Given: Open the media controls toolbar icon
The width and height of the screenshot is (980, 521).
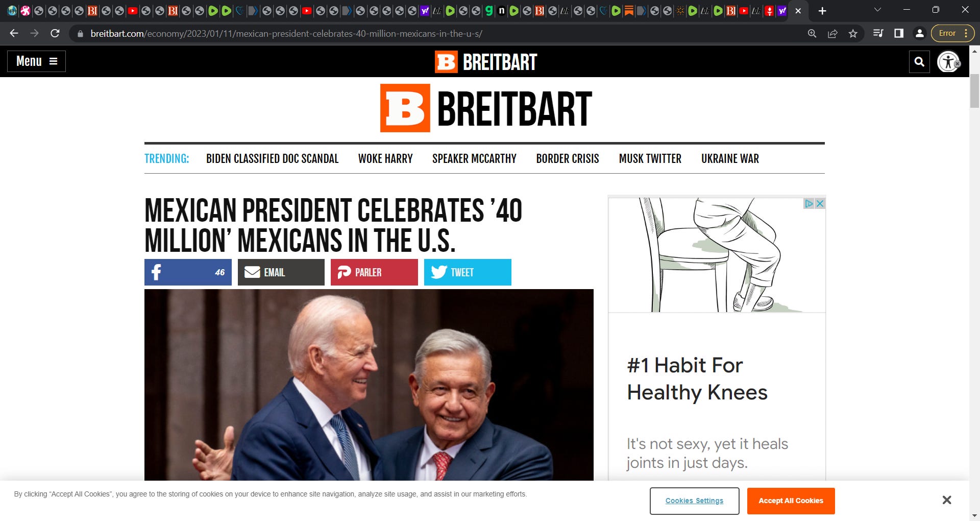Looking at the screenshot, I should (x=878, y=33).
